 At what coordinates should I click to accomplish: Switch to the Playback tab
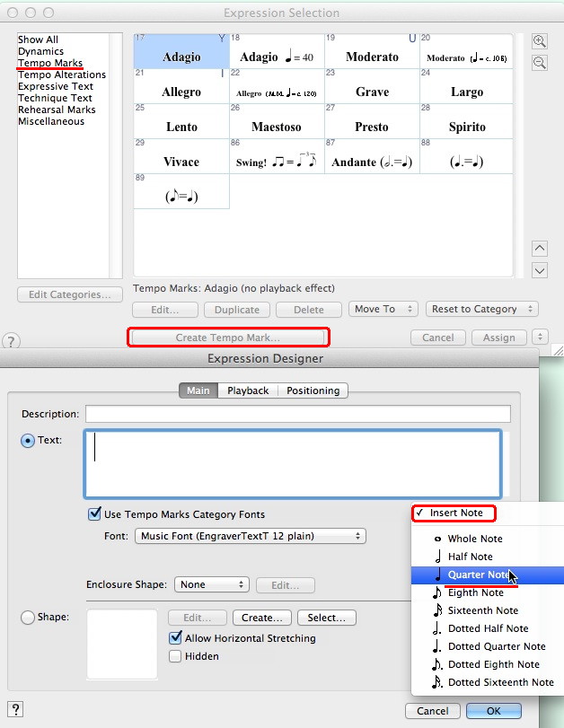tap(248, 390)
